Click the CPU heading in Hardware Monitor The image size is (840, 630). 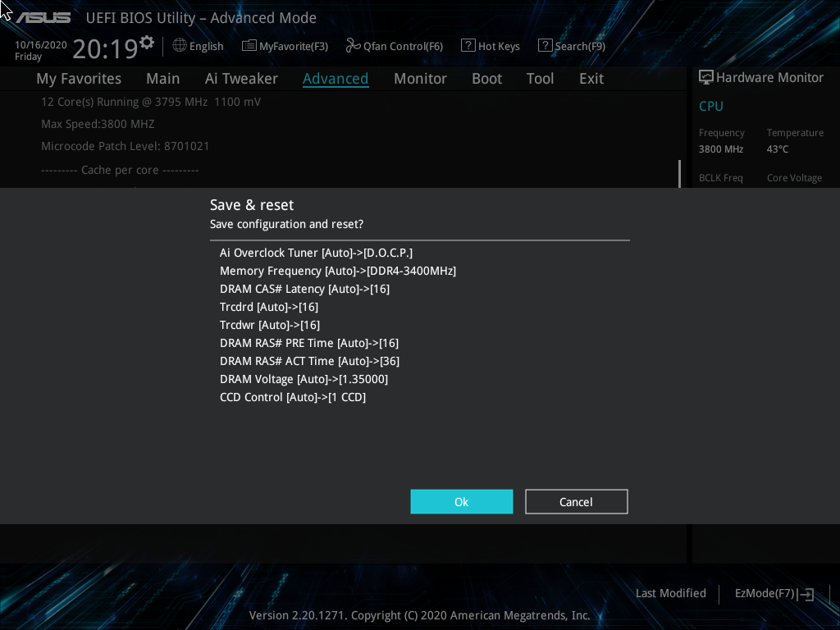point(711,106)
